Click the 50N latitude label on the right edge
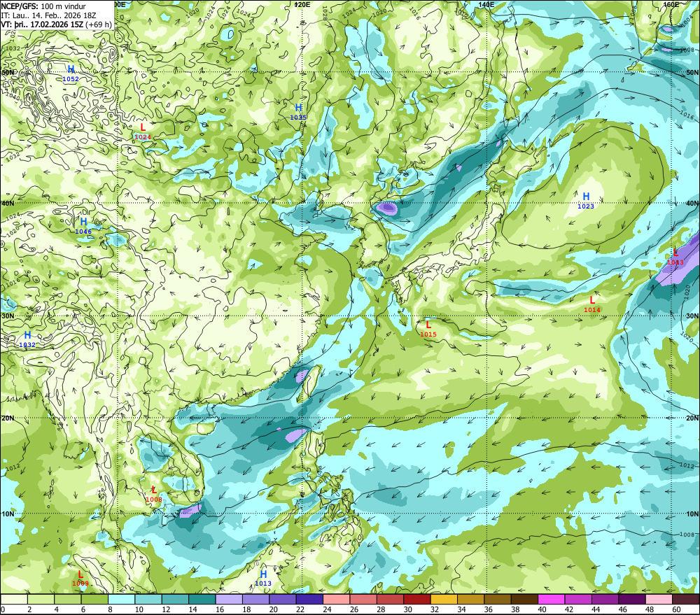700x615 pixels. coord(692,72)
